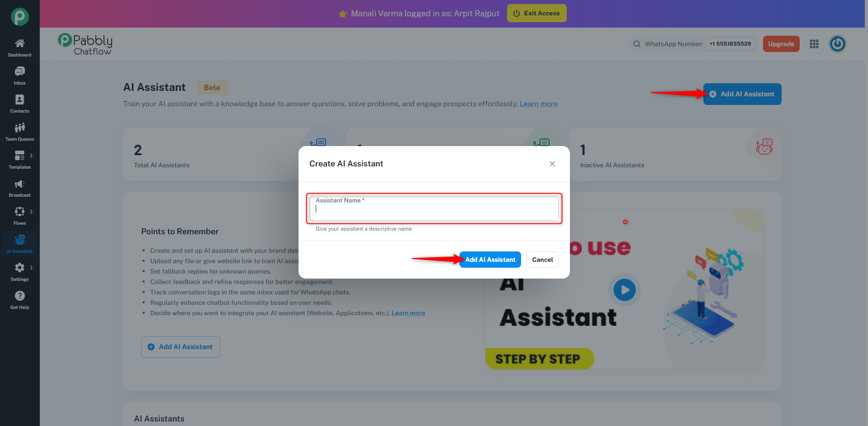Open the Get Help question icon
The height and width of the screenshot is (426, 868).
(19, 296)
